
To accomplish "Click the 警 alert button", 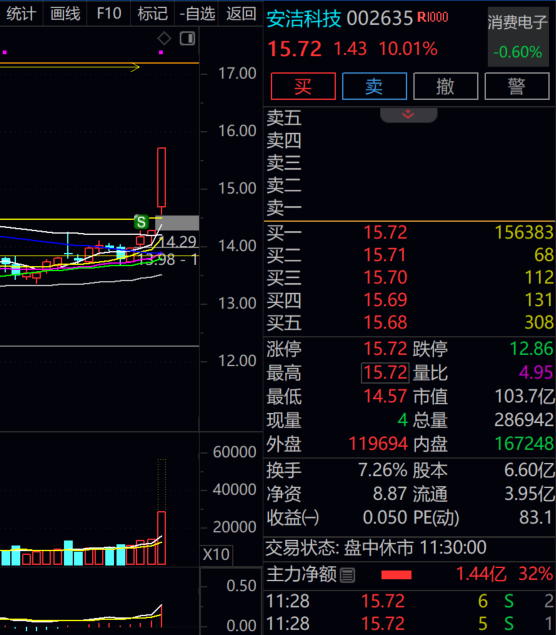I will pos(517,86).
